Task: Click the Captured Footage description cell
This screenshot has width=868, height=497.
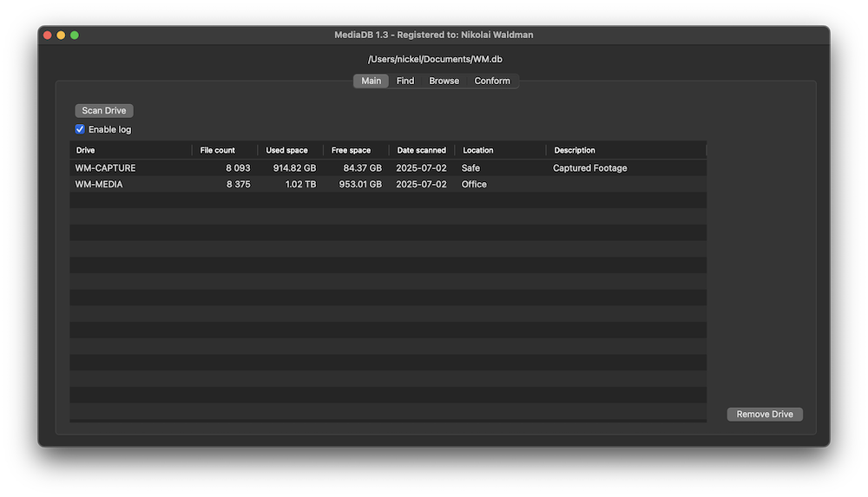Action: pos(589,168)
